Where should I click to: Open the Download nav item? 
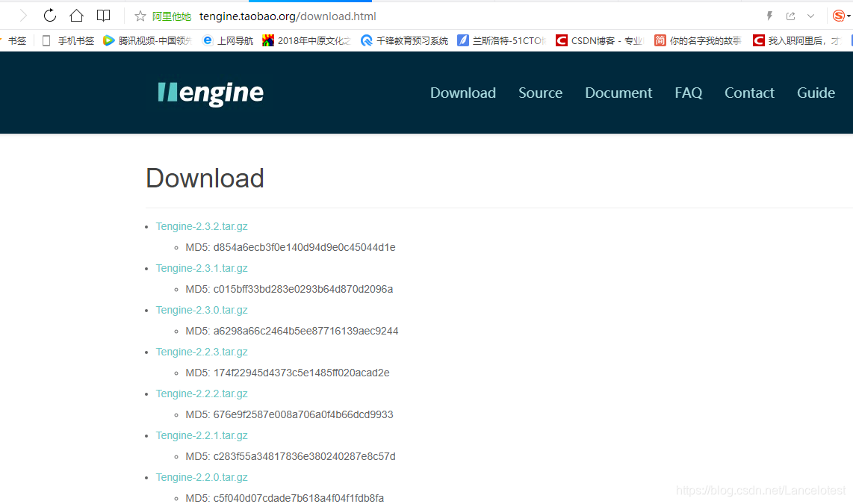tap(463, 93)
